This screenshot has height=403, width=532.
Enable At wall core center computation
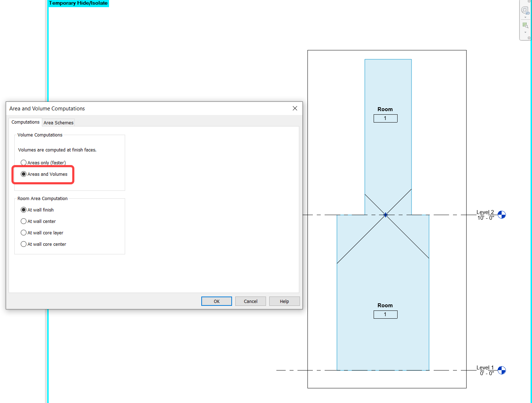[x=24, y=244]
